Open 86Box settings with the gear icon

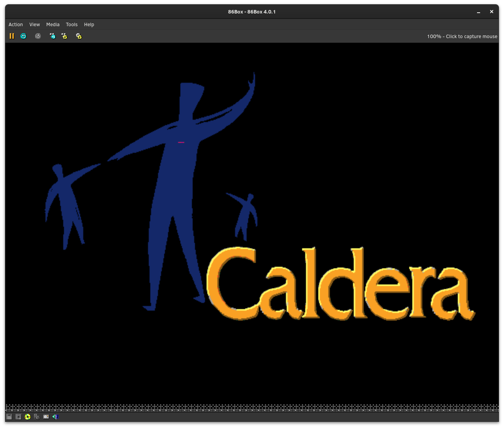pyautogui.click(x=79, y=36)
